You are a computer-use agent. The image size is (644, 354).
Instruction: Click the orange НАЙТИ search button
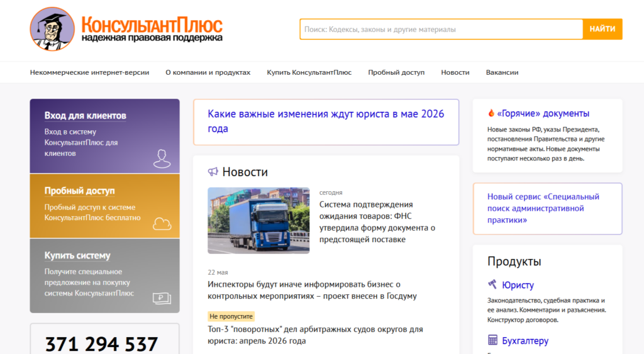602,29
